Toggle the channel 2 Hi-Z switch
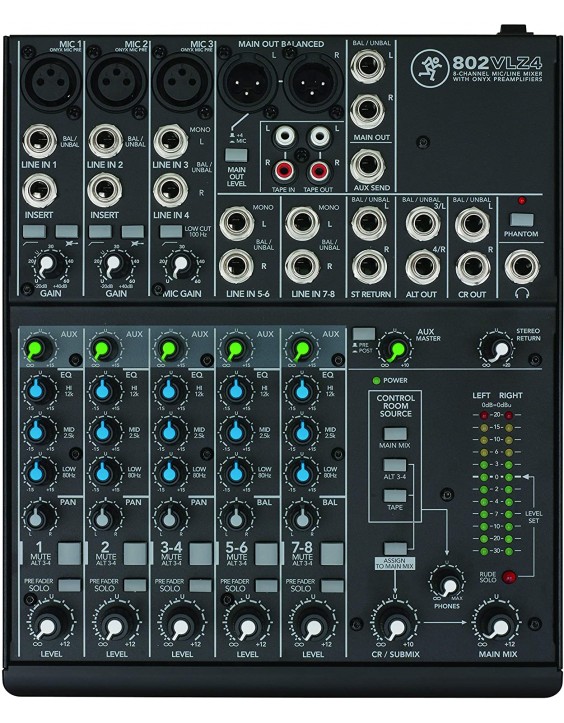Screen dimensions: 564x723 click(133, 231)
